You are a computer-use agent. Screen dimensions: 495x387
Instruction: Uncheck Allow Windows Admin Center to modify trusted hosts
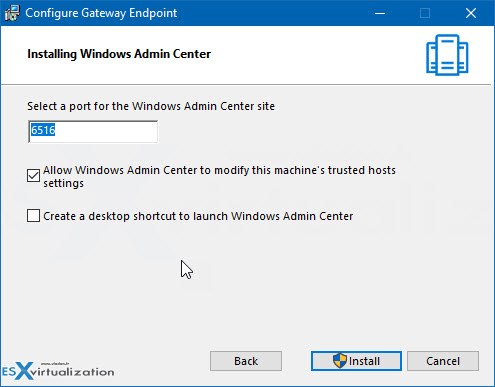tap(33, 175)
